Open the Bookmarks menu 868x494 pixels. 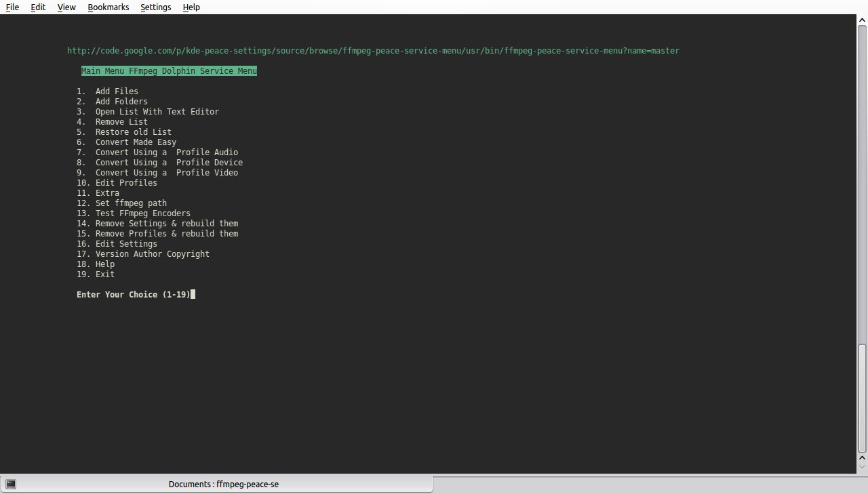click(108, 7)
